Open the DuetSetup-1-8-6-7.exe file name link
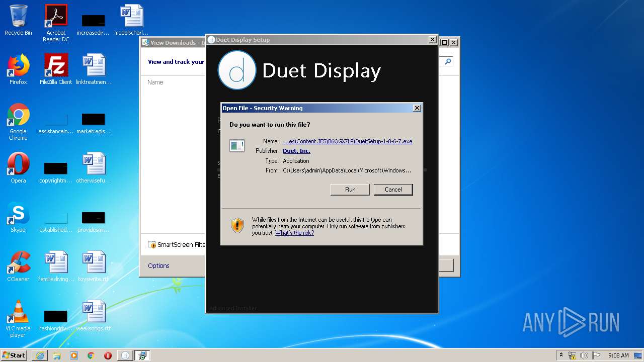Viewport: 644px width, 362px height. pyautogui.click(x=348, y=141)
